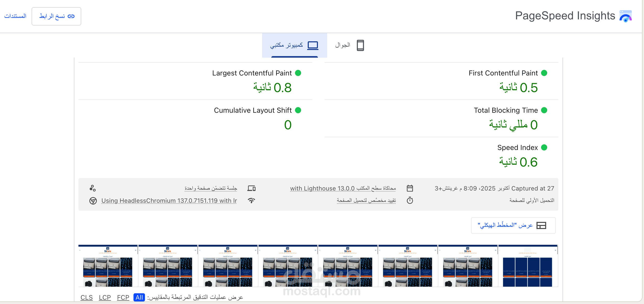
Task: Click the stopwatch icon for initial page load
Action: (x=410, y=200)
